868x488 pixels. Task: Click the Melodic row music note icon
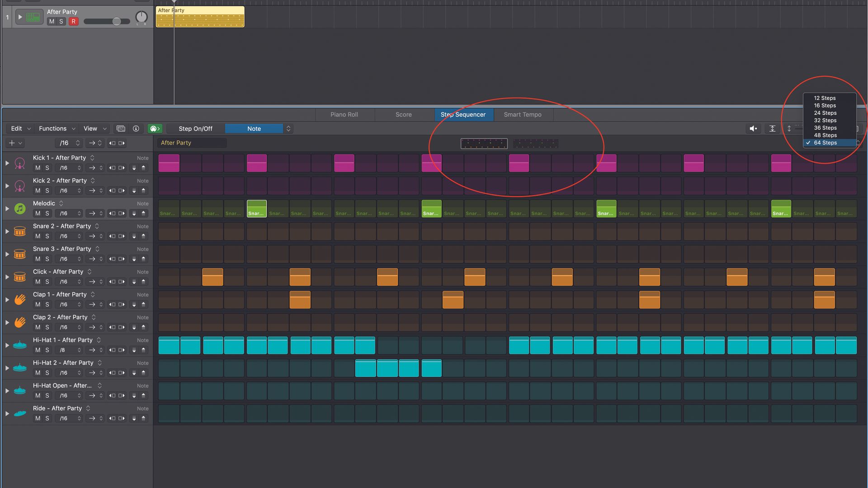(x=19, y=208)
